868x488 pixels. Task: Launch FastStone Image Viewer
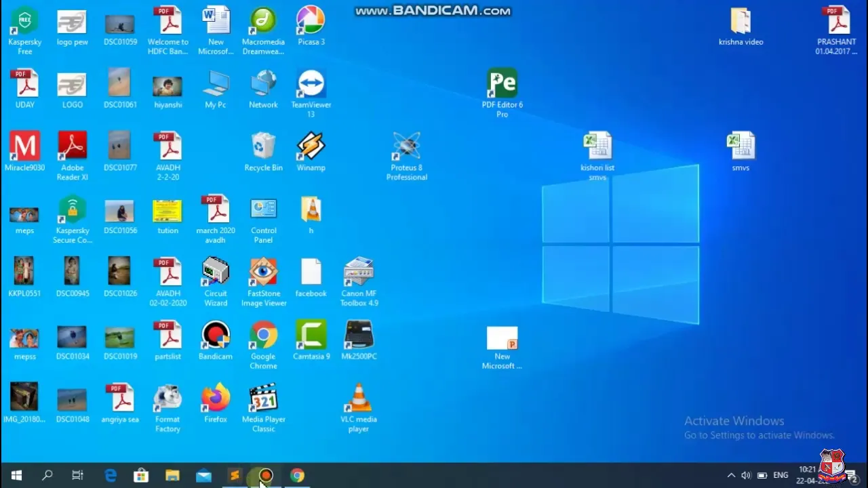tap(263, 283)
